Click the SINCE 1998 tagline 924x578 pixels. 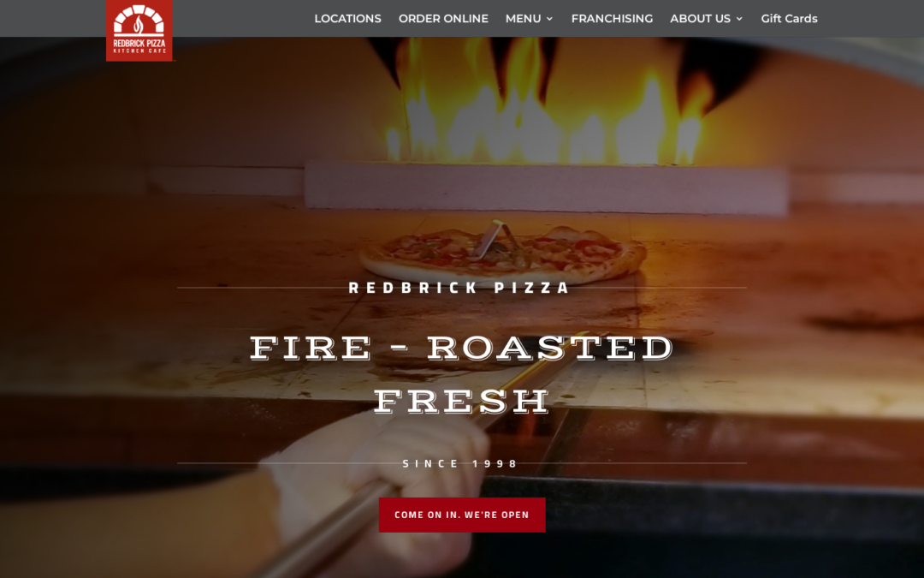pyautogui.click(x=459, y=463)
